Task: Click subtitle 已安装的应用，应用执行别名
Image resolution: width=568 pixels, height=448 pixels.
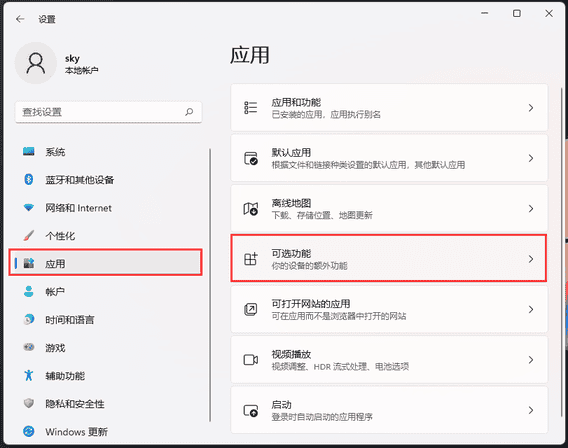Action: tap(326, 115)
